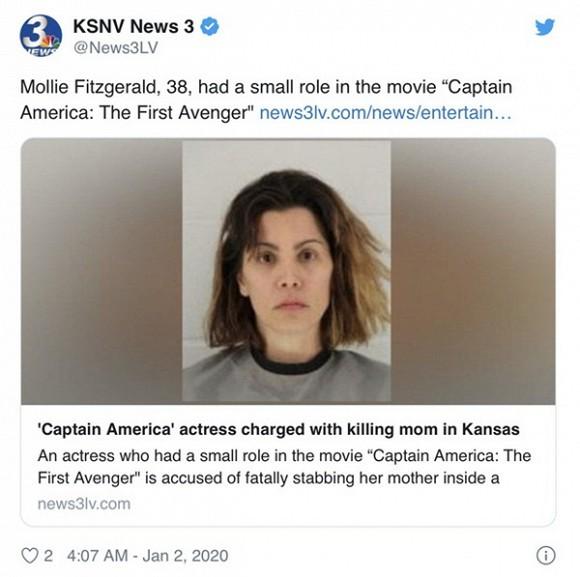Click the news3lv.com domain under the card
This screenshot has width=580, height=577.
click(84, 504)
